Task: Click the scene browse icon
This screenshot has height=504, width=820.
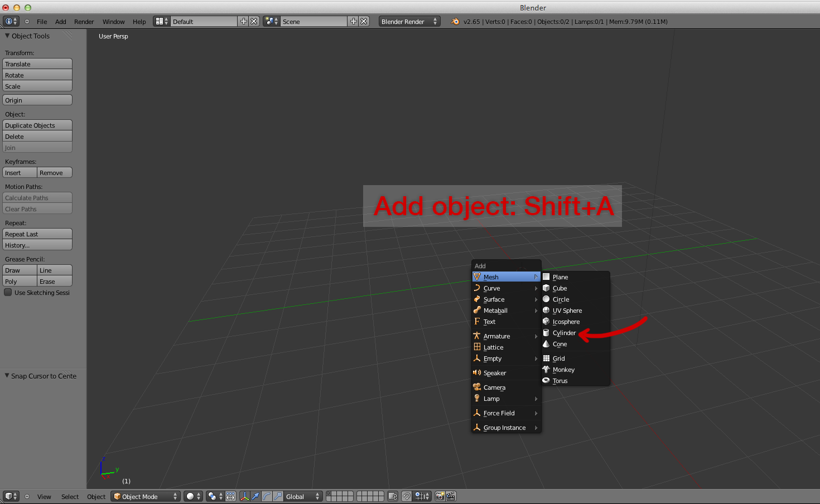Action: pos(271,21)
